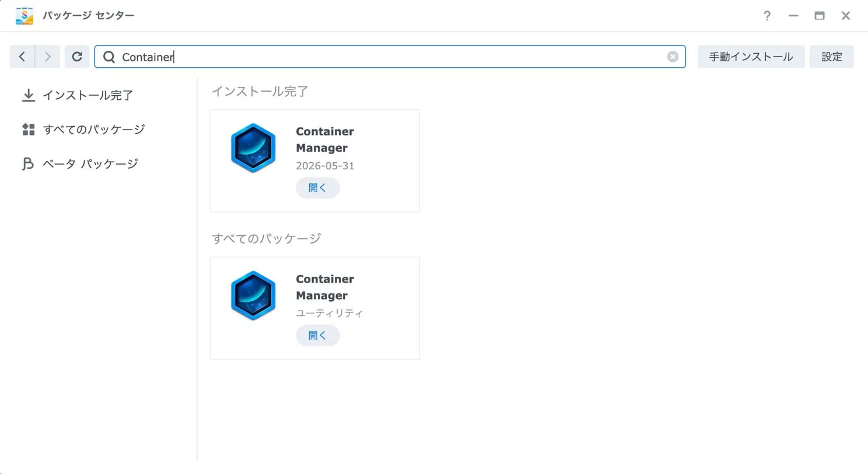
Task: Click the 手動インストール button
Action: (751, 57)
